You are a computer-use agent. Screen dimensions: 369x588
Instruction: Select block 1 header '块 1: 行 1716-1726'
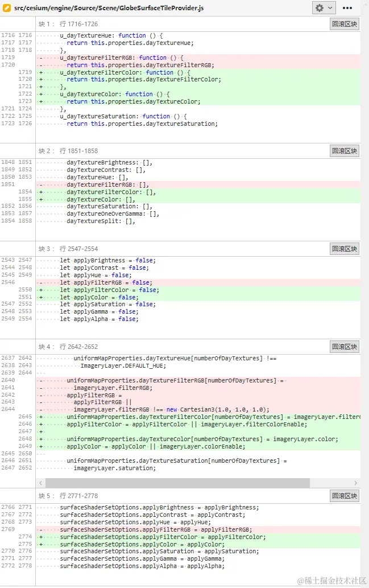pyautogui.click(x=68, y=24)
